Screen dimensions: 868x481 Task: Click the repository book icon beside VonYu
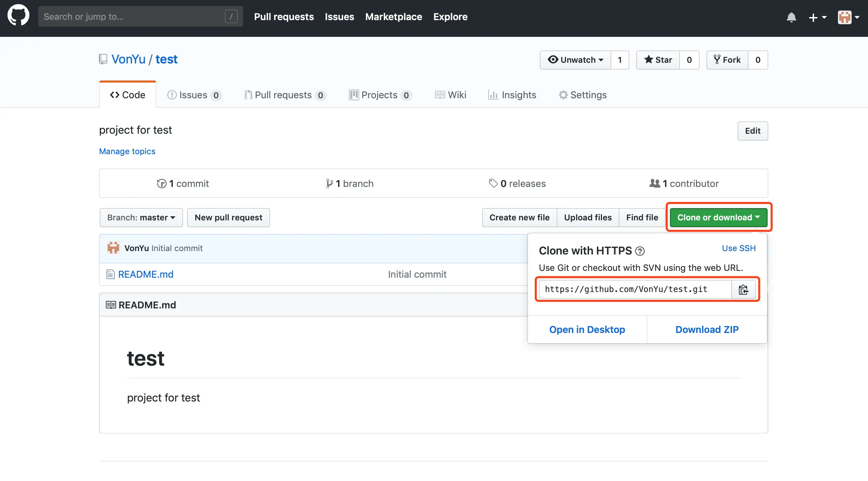coord(103,59)
